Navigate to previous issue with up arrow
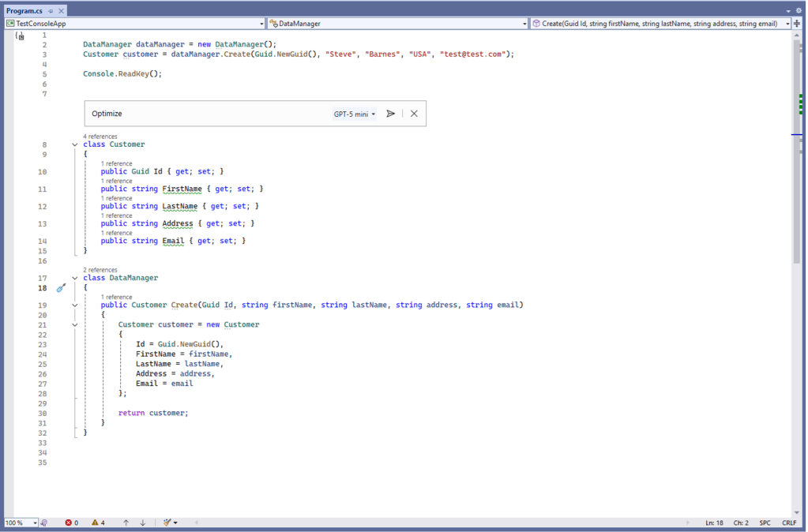This screenshot has height=532, width=808. point(124,522)
